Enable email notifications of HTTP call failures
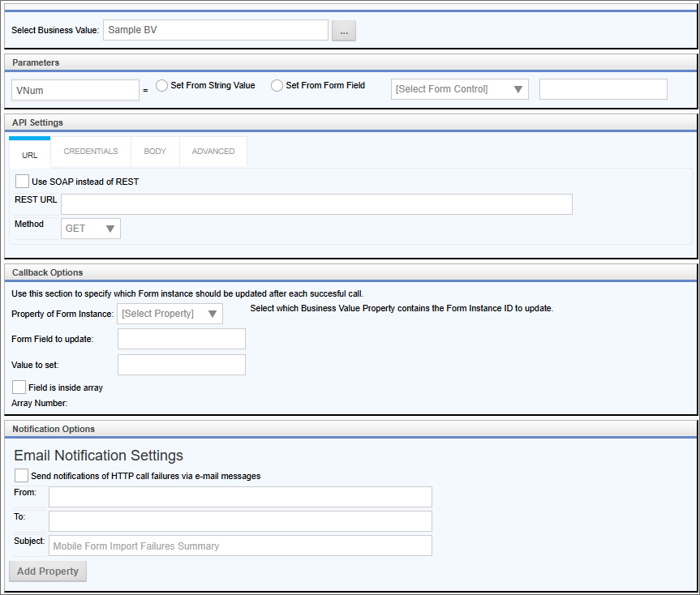 coord(22,476)
